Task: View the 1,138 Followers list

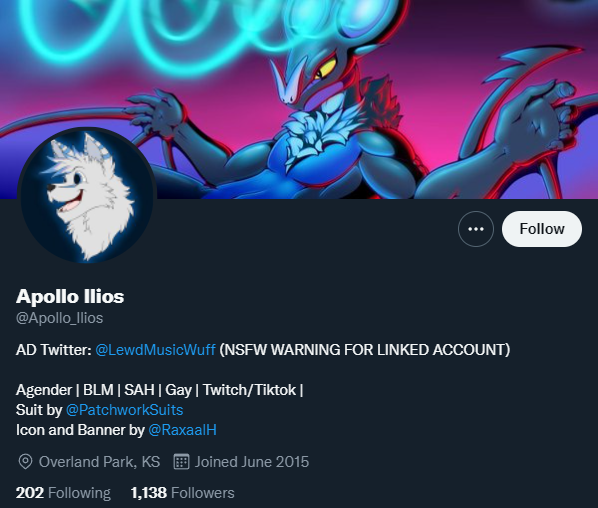Action: [182, 493]
